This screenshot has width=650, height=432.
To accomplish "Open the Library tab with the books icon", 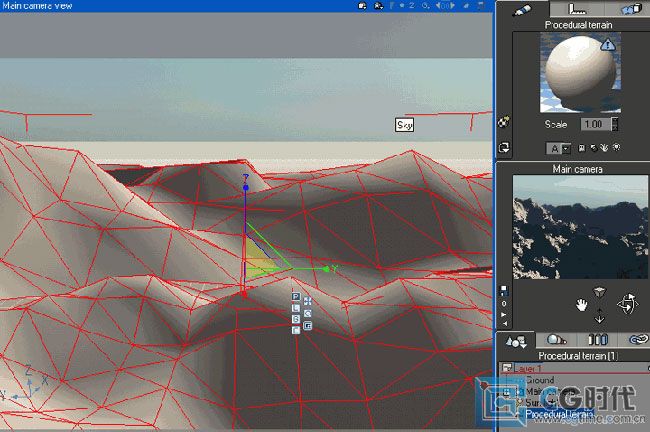I will pyautogui.click(x=598, y=340).
